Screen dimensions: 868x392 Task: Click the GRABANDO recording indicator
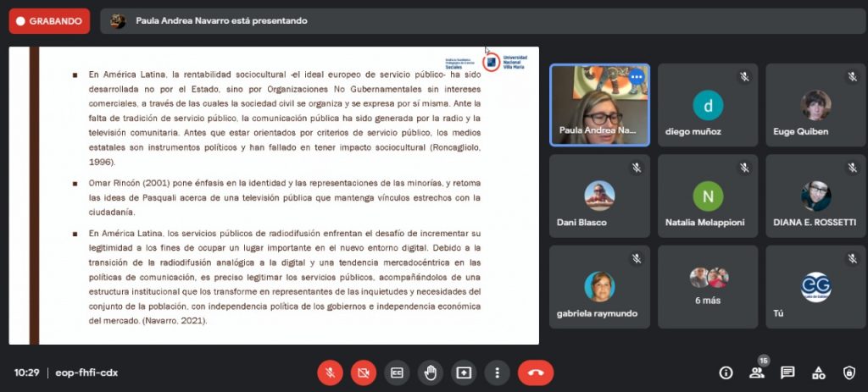coord(49,21)
